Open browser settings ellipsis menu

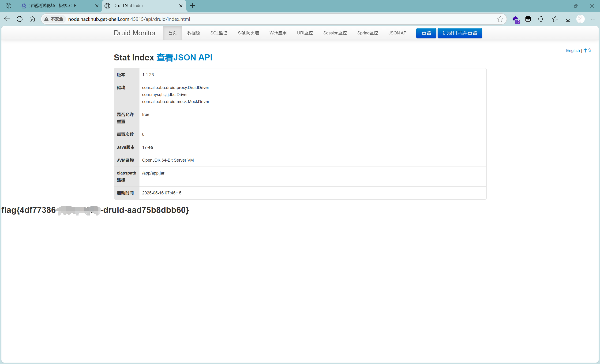pos(593,19)
